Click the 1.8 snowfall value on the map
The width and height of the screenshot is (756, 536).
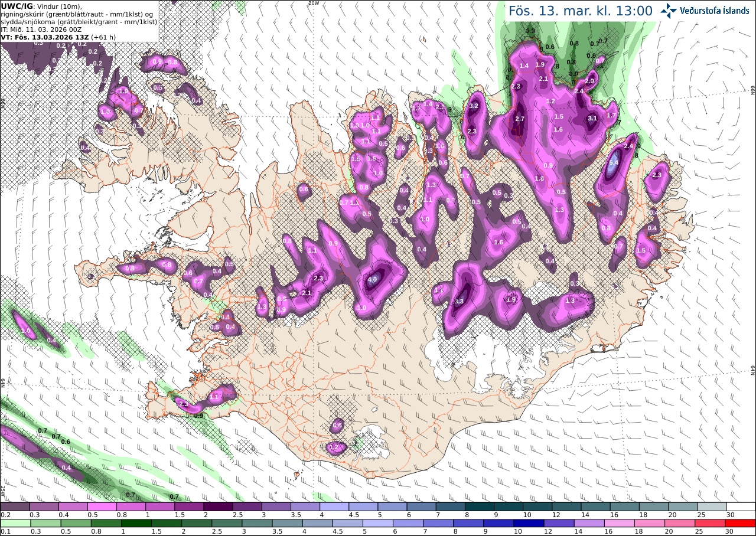(x=539, y=179)
